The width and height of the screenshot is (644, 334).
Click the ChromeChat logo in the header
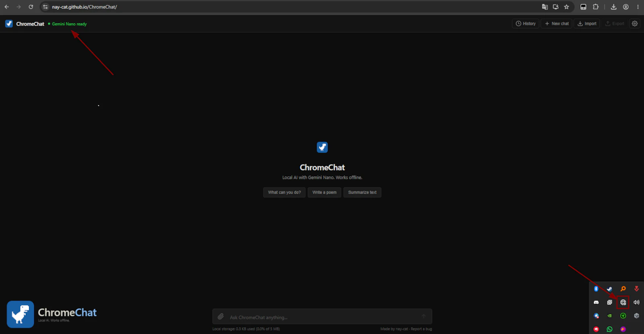(9, 24)
